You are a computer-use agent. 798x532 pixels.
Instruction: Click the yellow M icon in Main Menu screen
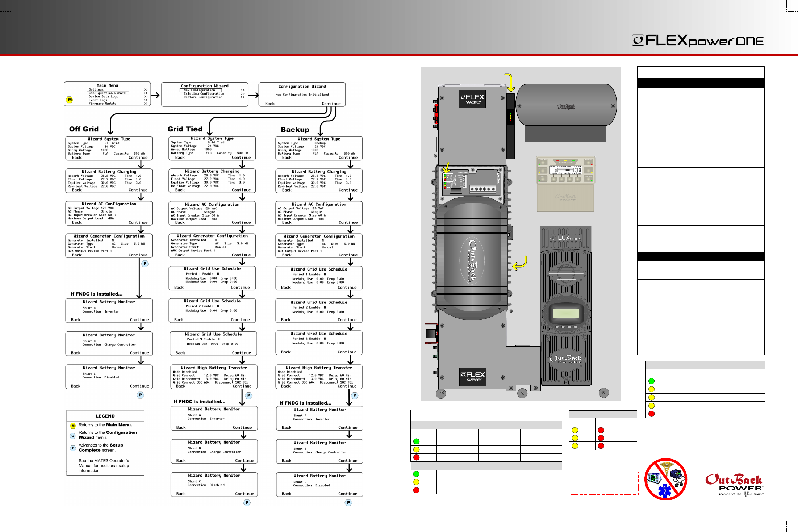(70, 100)
